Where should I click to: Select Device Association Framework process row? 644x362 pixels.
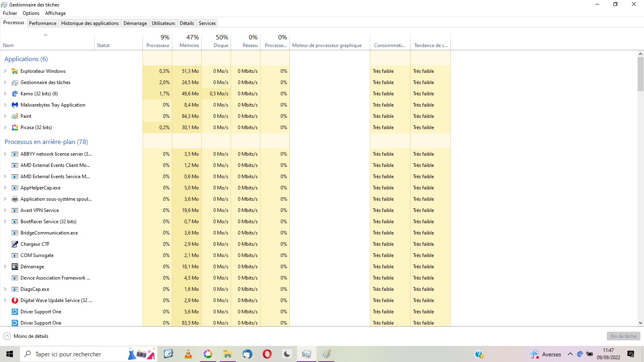(x=225, y=278)
